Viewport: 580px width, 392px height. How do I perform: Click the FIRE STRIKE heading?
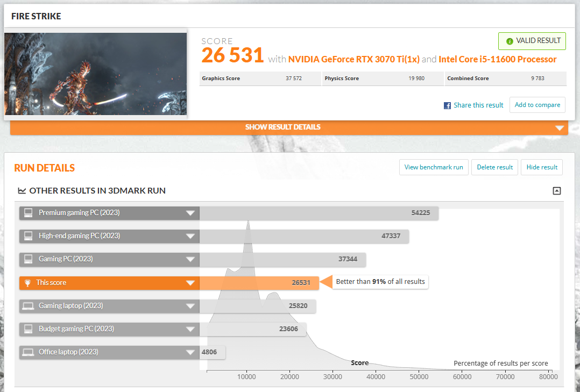coord(36,16)
